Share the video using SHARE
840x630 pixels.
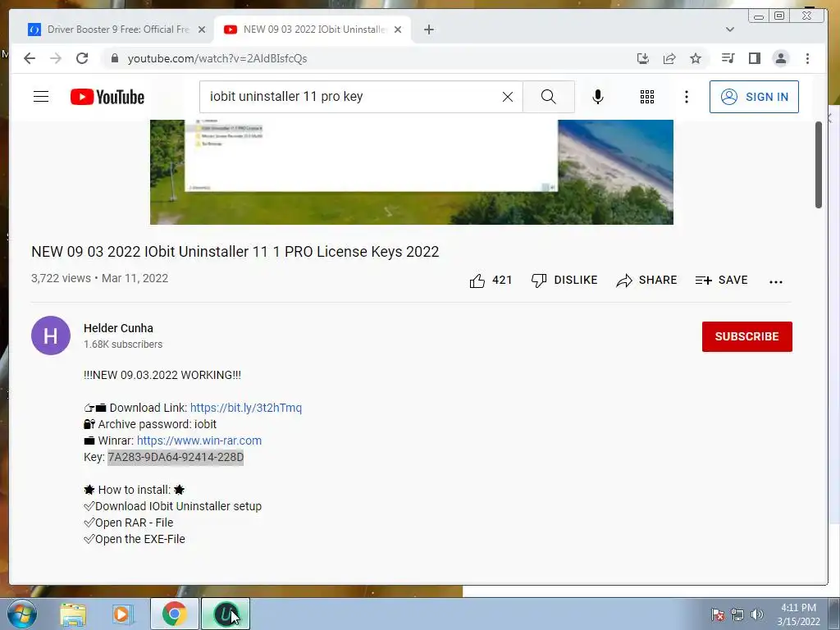646,281
